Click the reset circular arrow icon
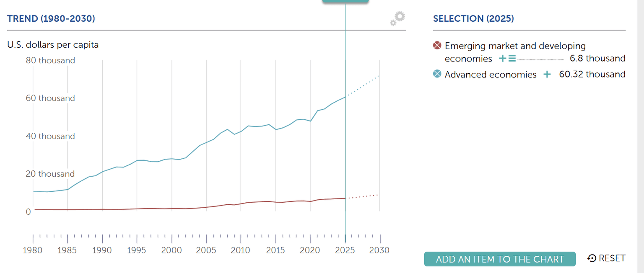This screenshot has width=644, height=273. coord(592,258)
